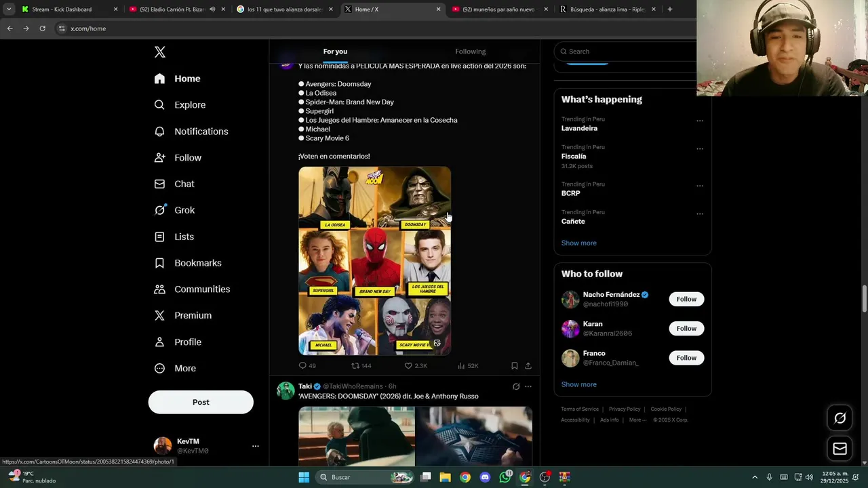Open options for Fiscalía trend
The width and height of the screenshot is (868, 488).
coord(700,148)
